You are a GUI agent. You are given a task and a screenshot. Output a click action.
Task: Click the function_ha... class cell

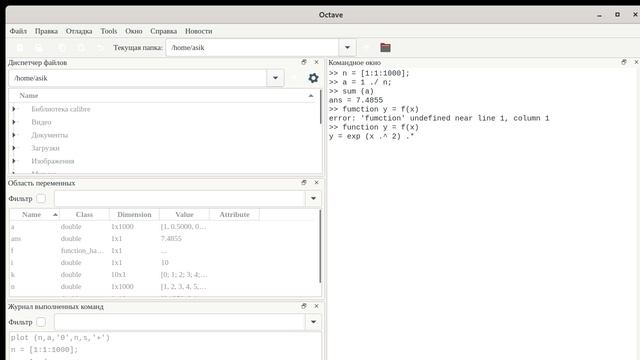click(82, 251)
